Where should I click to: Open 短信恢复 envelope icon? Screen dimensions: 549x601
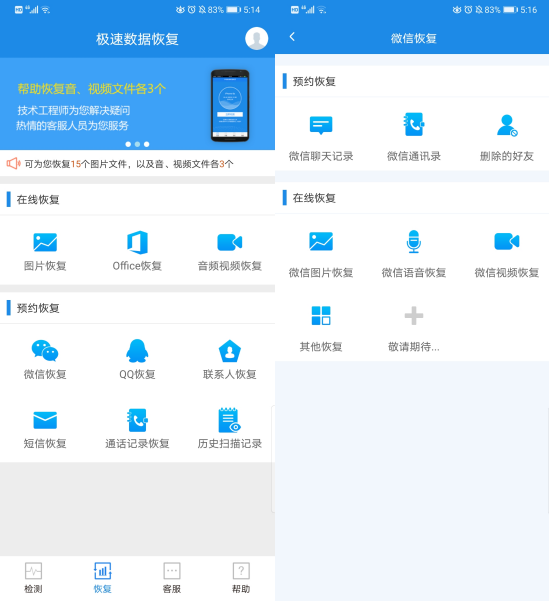(x=45, y=420)
